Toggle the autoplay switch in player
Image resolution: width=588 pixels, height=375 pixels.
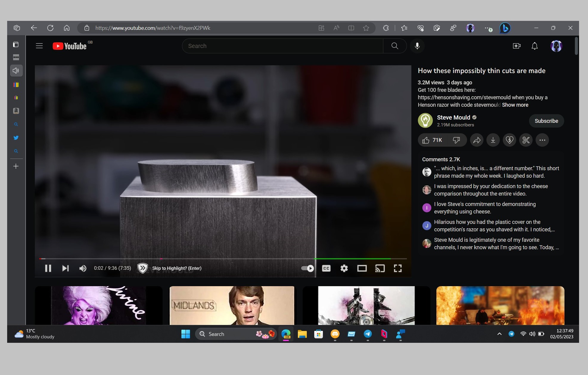coord(307,268)
